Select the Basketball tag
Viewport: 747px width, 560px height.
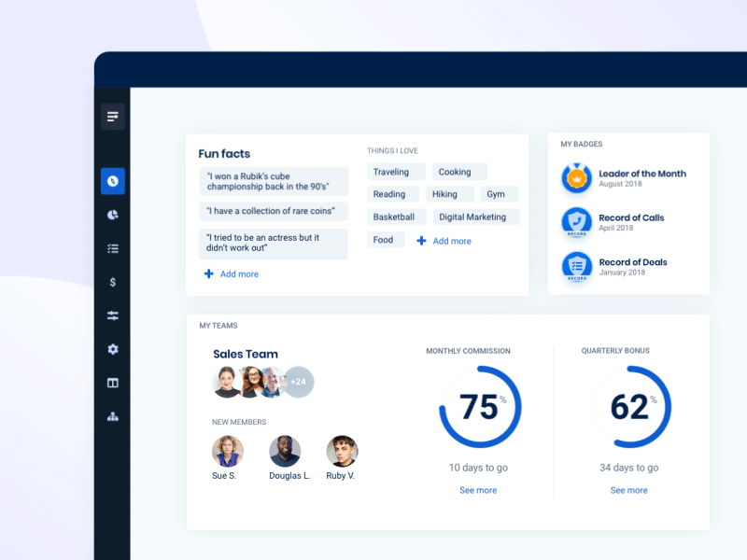(396, 217)
